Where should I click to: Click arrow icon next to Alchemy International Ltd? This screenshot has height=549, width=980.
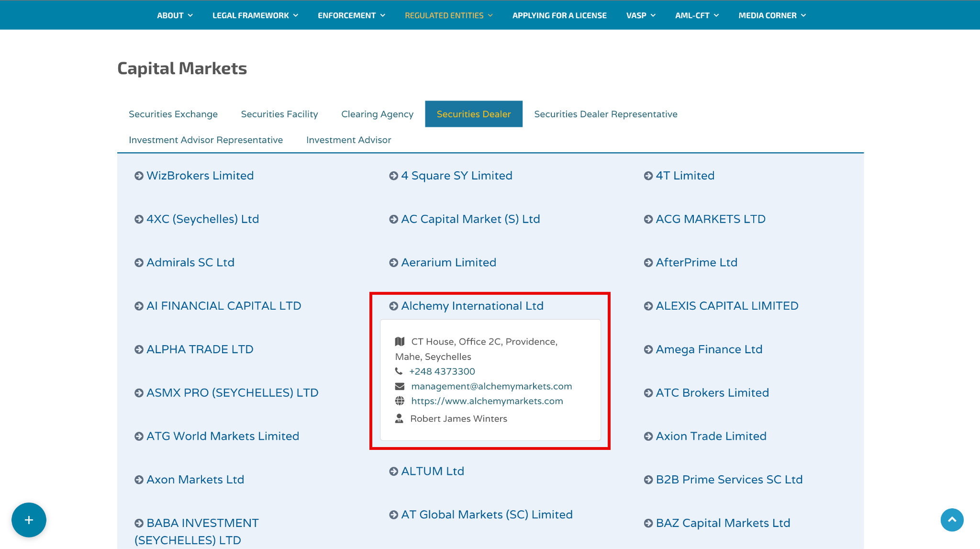point(393,306)
